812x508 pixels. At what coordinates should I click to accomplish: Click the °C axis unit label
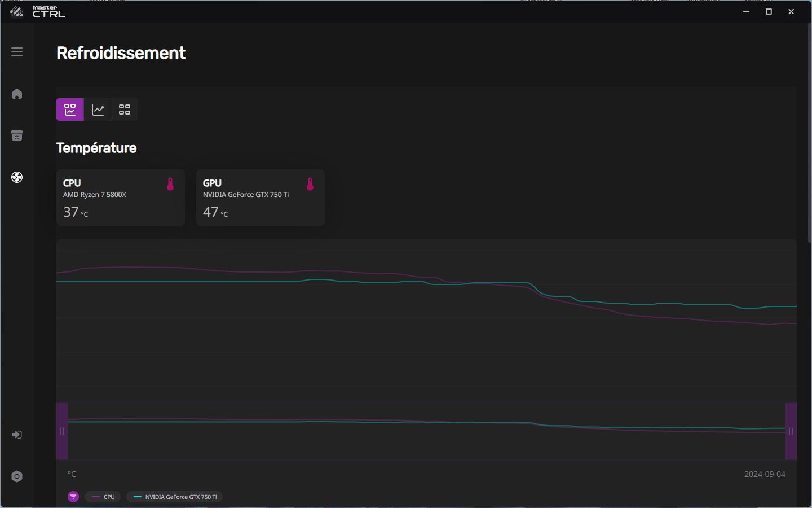[x=72, y=474]
